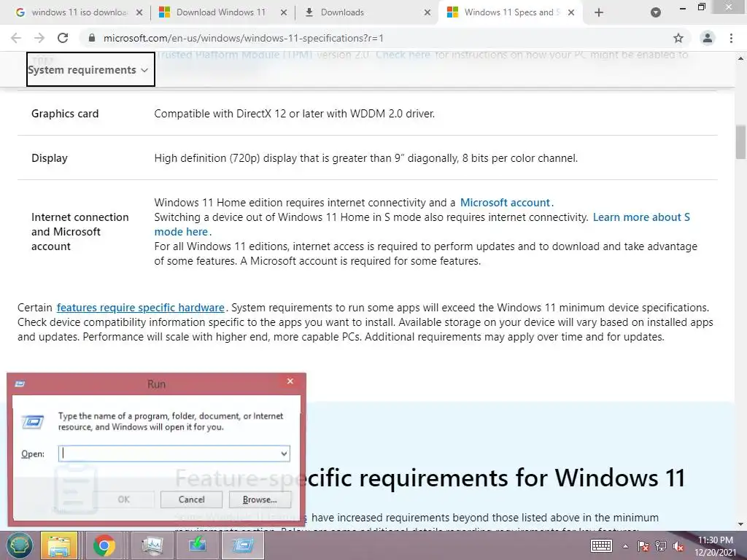Screen dimensions: 747x560
Task: Click the Feature-specific requirements heading
Action: coord(430,478)
